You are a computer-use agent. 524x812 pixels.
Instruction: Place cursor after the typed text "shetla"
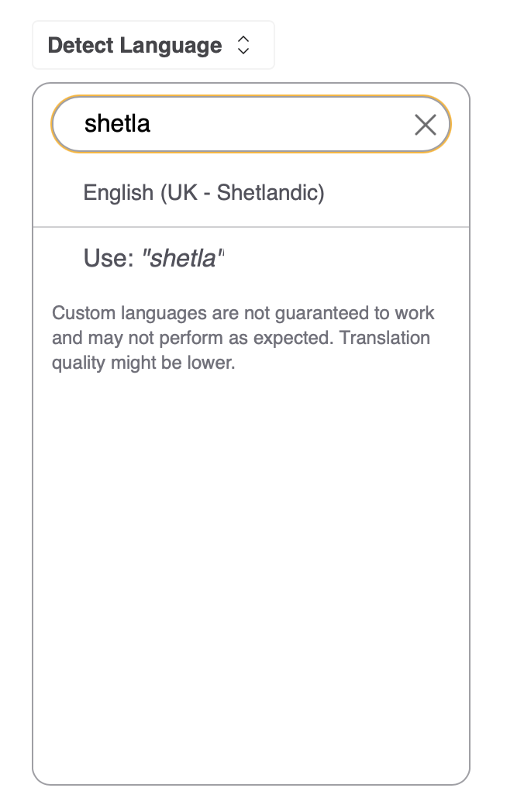pos(152,125)
